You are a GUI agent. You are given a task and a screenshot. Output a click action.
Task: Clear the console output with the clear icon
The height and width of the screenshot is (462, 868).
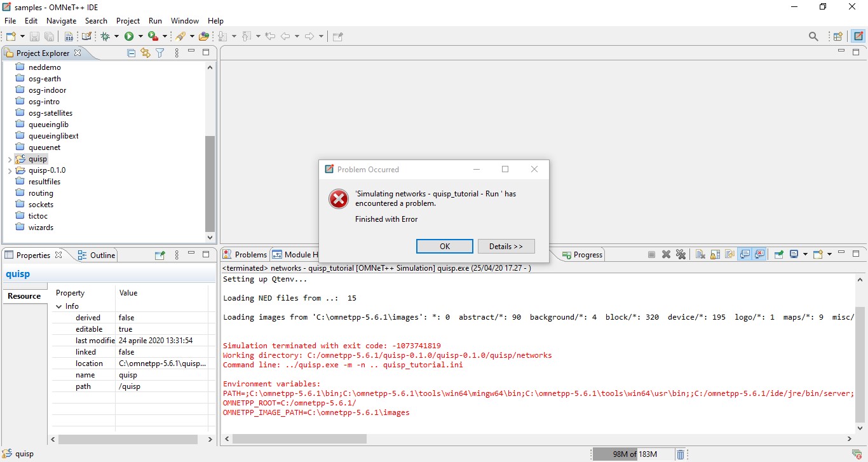(x=700, y=254)
